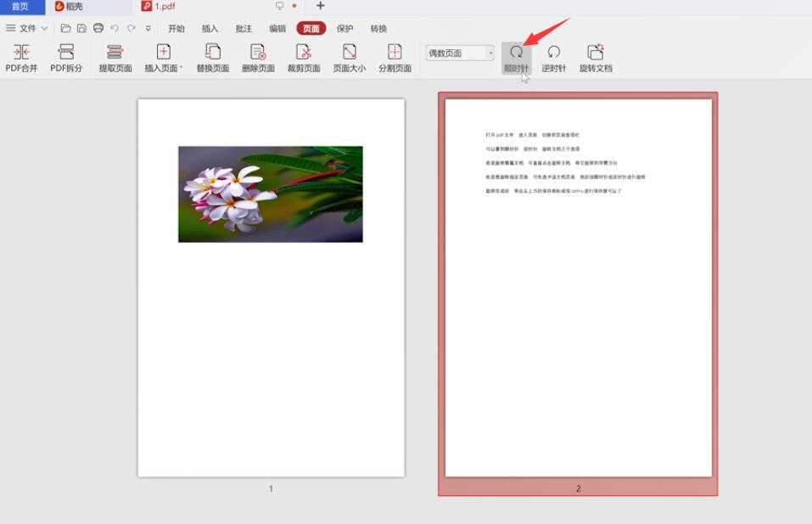Click the 旋转文档 rotate document tool
812x524 pixels.
(x=596, y=58)
